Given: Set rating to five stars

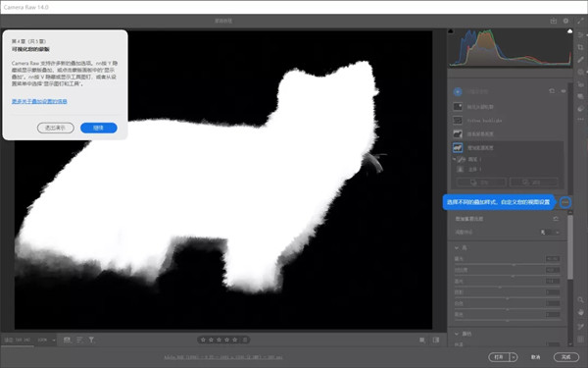Looking at the screenshot, I should 235,340.
